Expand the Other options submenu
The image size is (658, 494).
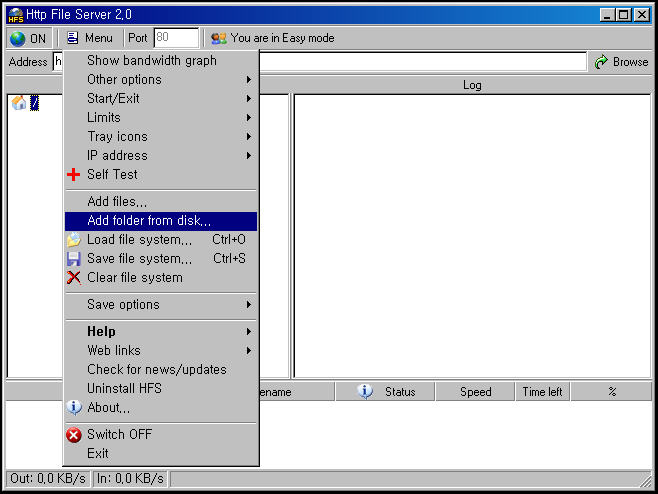click(161, 79)
